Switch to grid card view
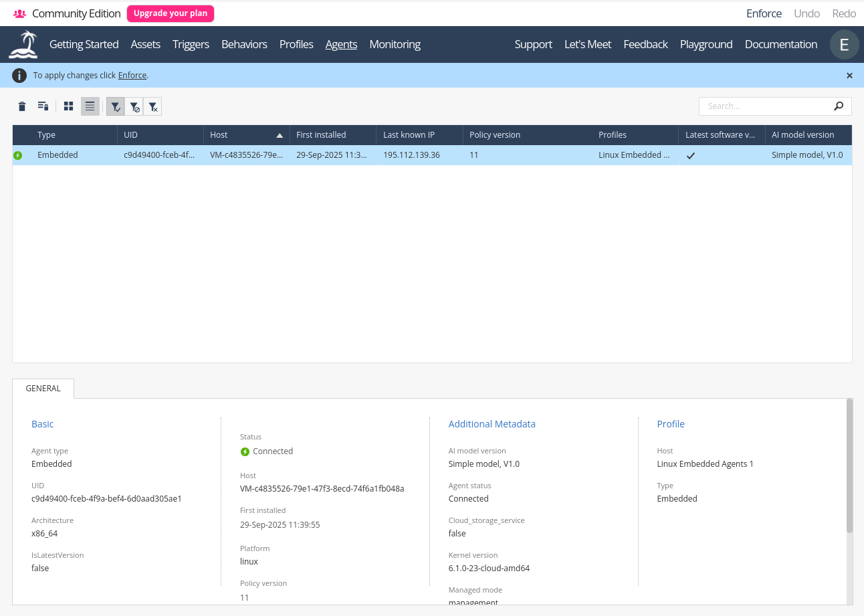Viewport: 864px width, 616px height. point(68,106)
